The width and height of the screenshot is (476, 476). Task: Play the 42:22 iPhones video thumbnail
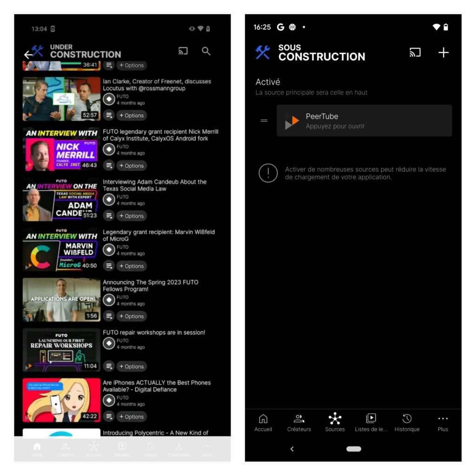[x=61, y=400]
